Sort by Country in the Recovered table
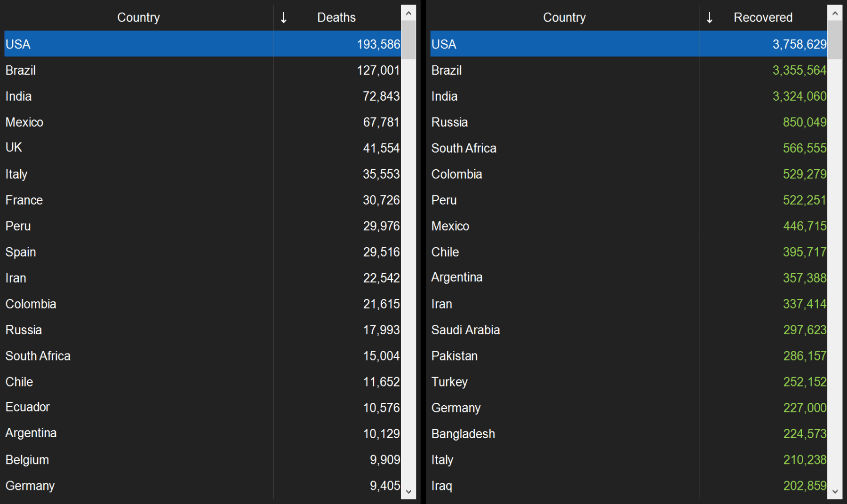Screen dimensions: 847x504 pos(564,18)
